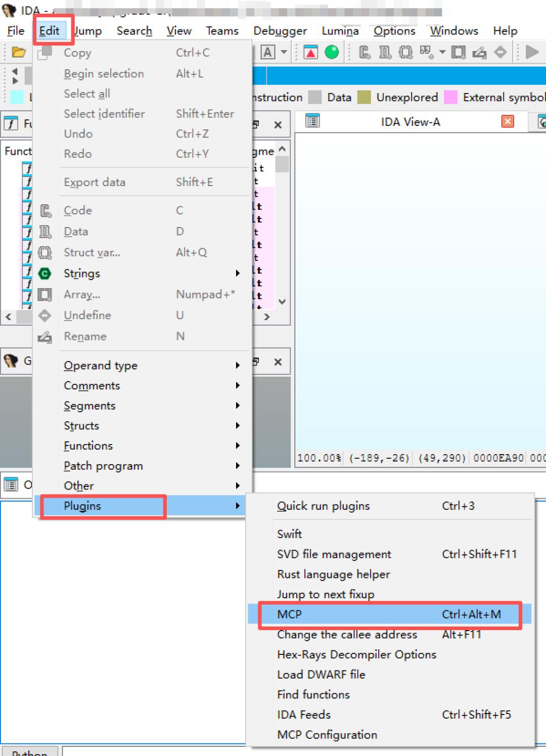Image resolution: width=546 pixels, height=756 pixels.
Task: Choose Begin selection in Edit menu
Action: [x=143, y=74]
